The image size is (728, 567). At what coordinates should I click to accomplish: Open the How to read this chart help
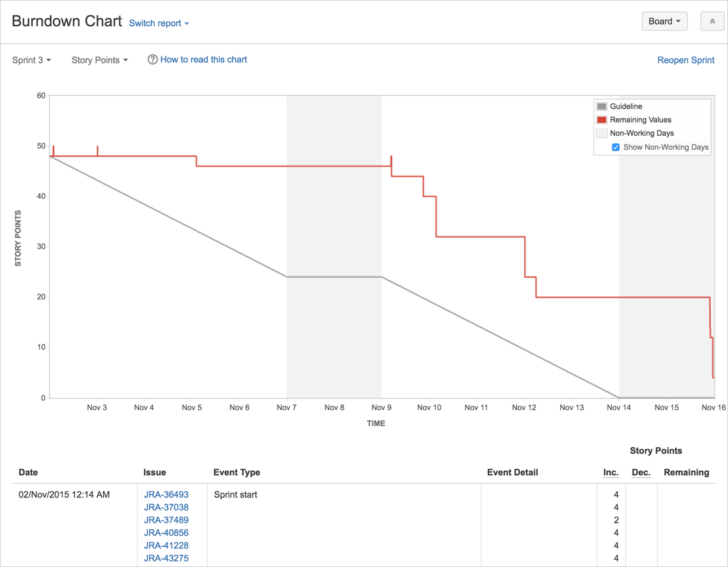pos(203,59)
